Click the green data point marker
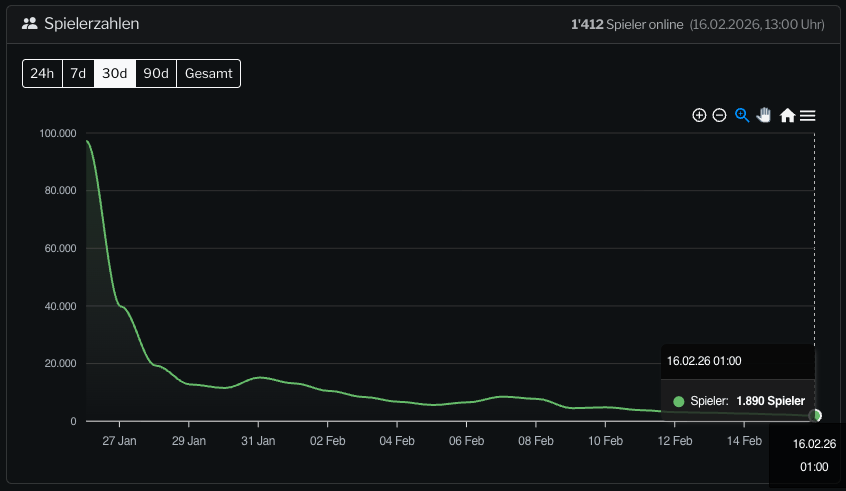846x491 pixels. (x=816, y=415)
